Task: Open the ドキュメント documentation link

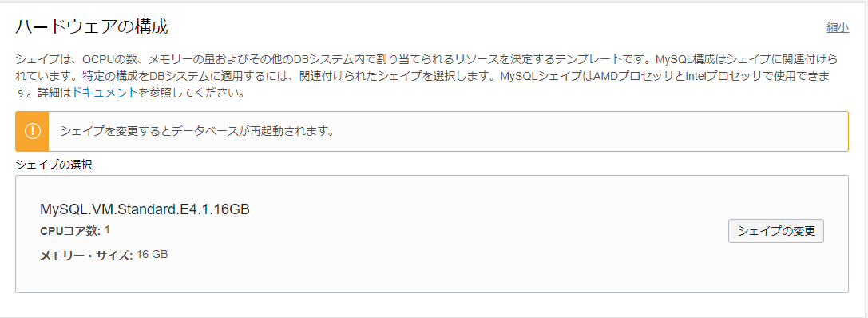Action: click(x=105, y=93)
